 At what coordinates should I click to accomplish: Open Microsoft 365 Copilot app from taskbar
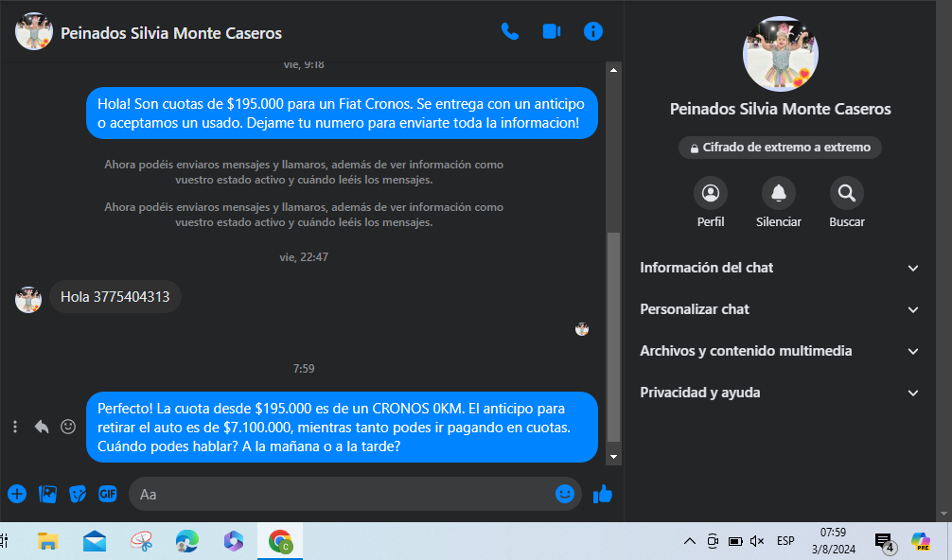[x=233, y=540]
